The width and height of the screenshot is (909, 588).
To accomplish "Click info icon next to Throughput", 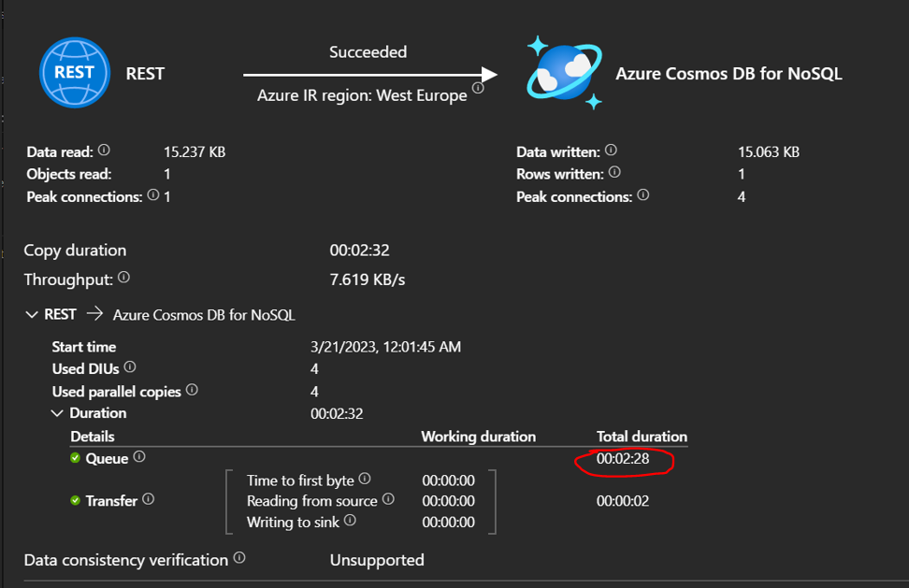I will (124, 278).
